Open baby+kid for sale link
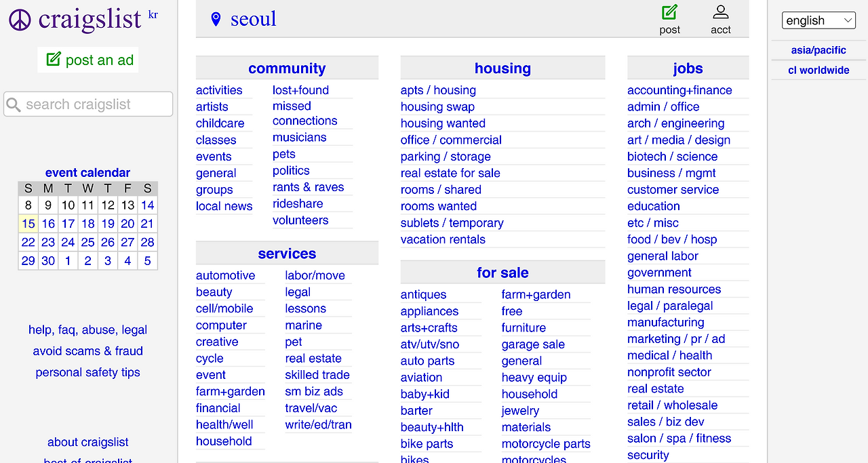 [x=425, y=394]
